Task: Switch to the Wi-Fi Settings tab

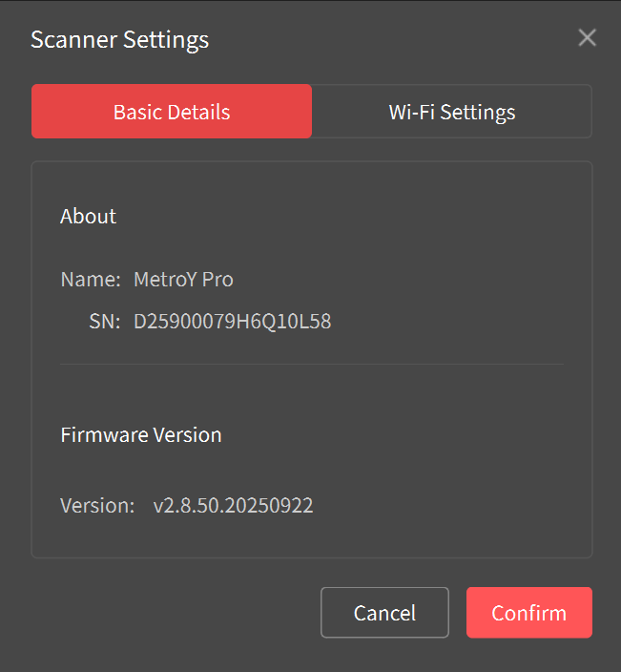Action: point(451,112)
